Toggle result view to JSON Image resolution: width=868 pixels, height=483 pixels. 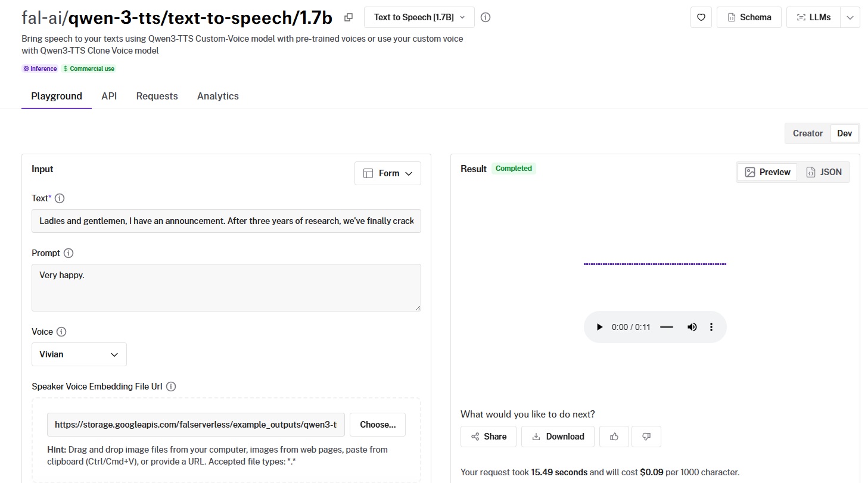[x=824, y=172]
